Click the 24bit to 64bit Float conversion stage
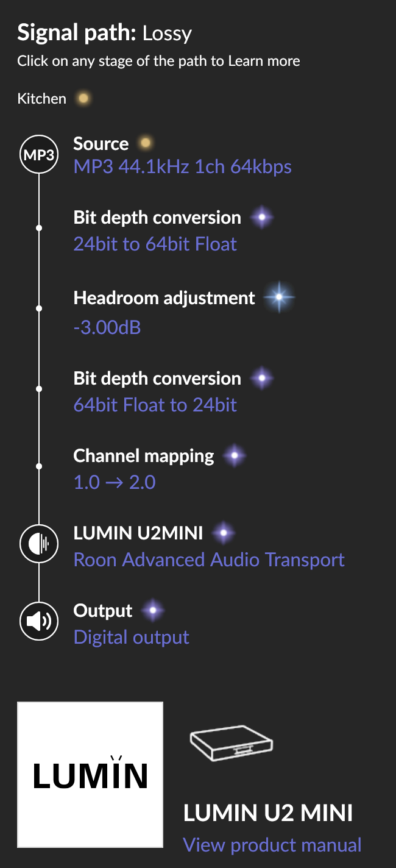Viewport: 396px width, 868px height. click(155, 244)
